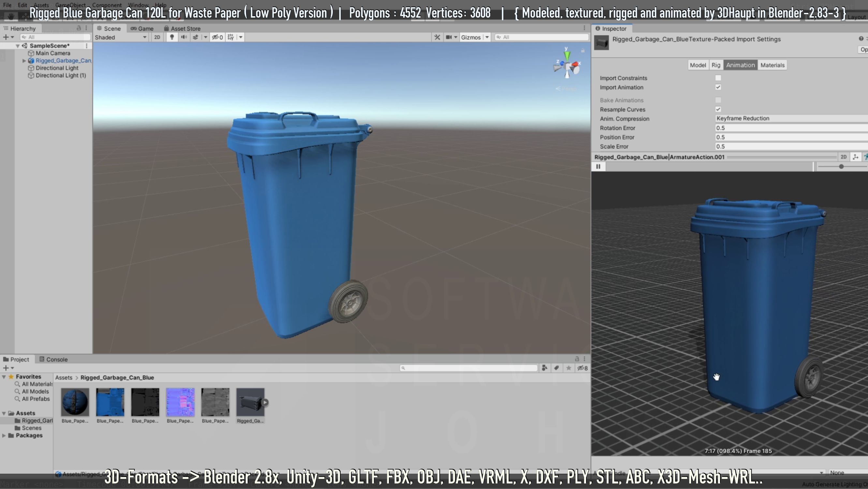This screenshot has height=489, width=868.
Task: Toggle 2D button in animation preview bar
Action: click(844, 157)
